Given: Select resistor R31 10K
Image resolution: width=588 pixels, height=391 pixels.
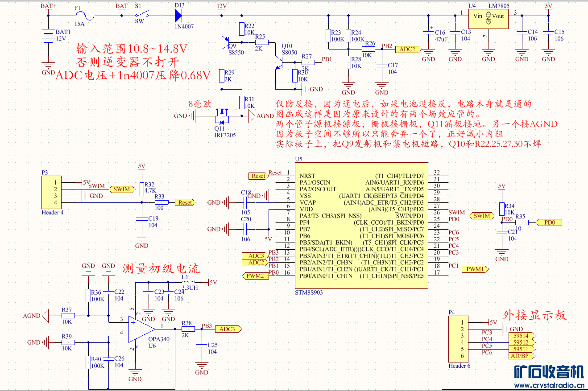Looking at the screenshot, I should (x=241, y=103).
